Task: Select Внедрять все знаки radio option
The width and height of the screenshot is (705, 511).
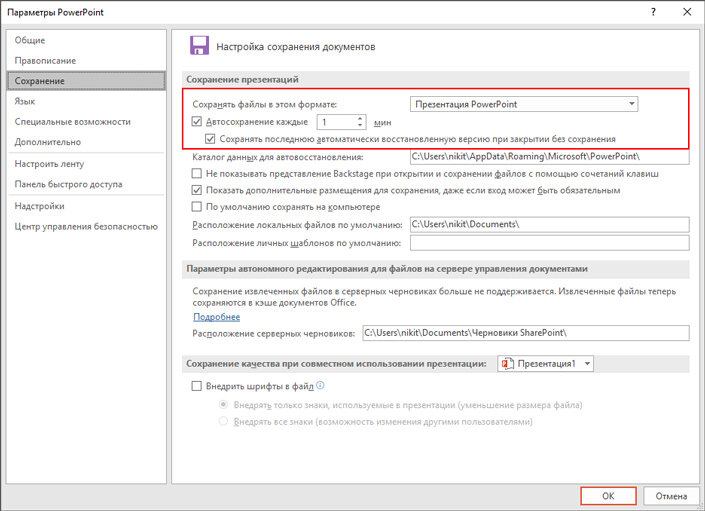Action: coord(223,421)
